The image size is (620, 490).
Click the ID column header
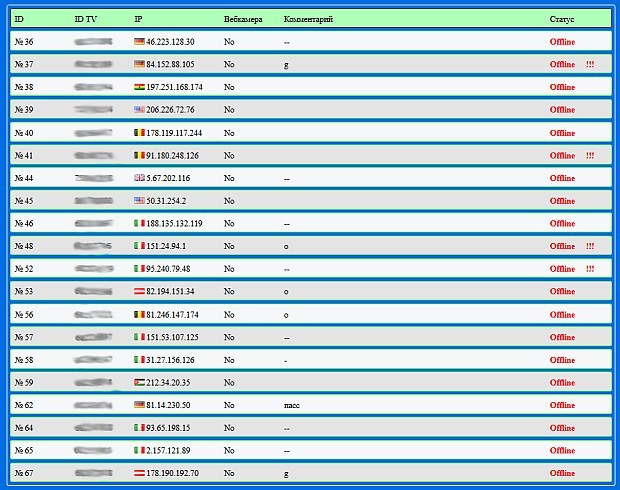pyautogui.click(x=19, y=19)
